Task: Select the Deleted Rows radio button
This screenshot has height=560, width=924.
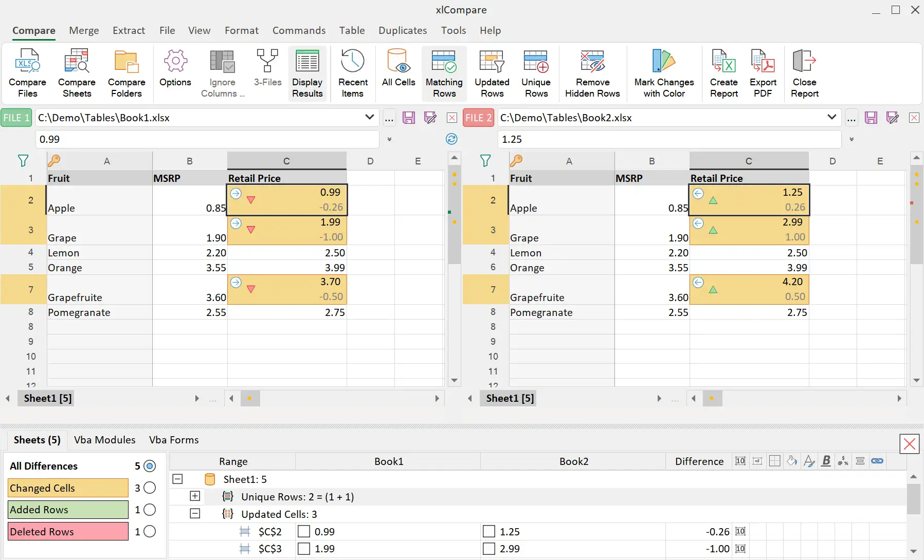Action: pos(150,531)
